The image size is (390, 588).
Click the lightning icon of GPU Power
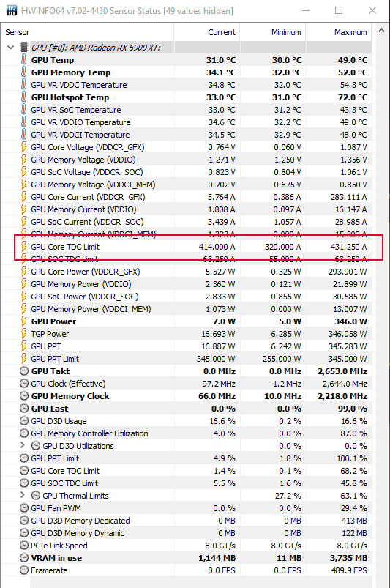point(23,321)
